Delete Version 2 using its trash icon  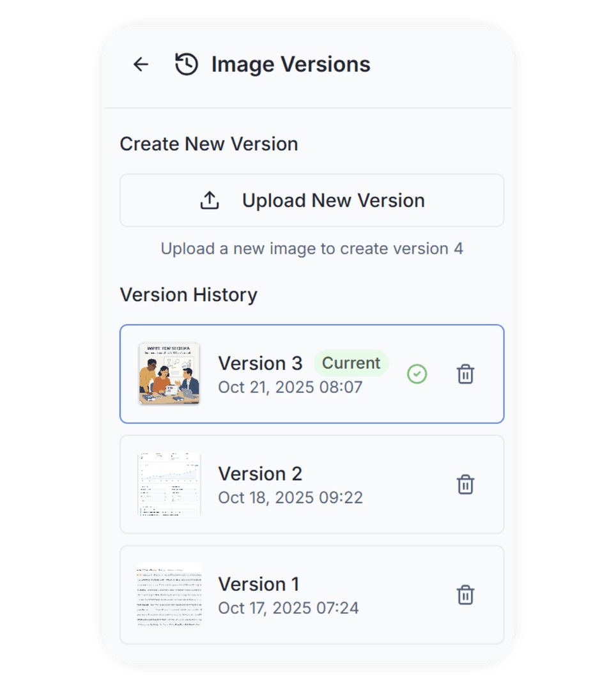click(465, 484)
